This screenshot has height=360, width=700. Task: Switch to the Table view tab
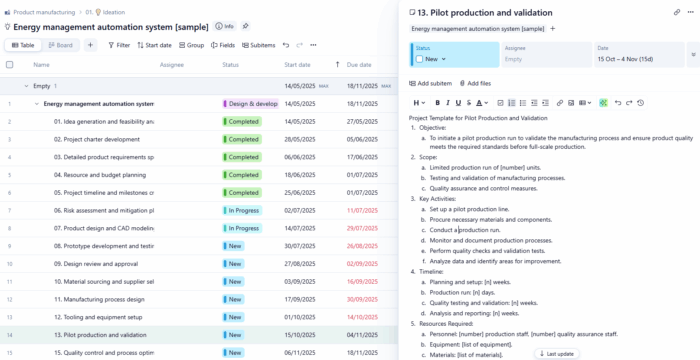23,45
